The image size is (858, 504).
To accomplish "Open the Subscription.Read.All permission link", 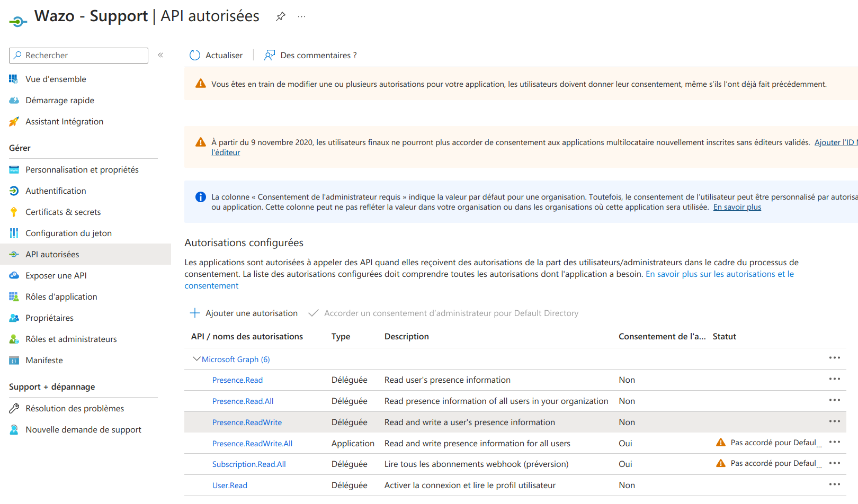I will coord(249,464).
